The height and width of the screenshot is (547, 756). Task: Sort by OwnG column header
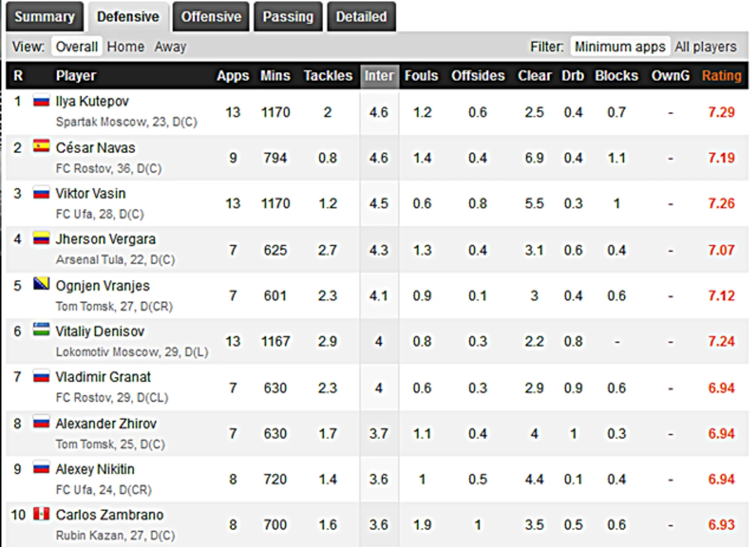(670, 76)
